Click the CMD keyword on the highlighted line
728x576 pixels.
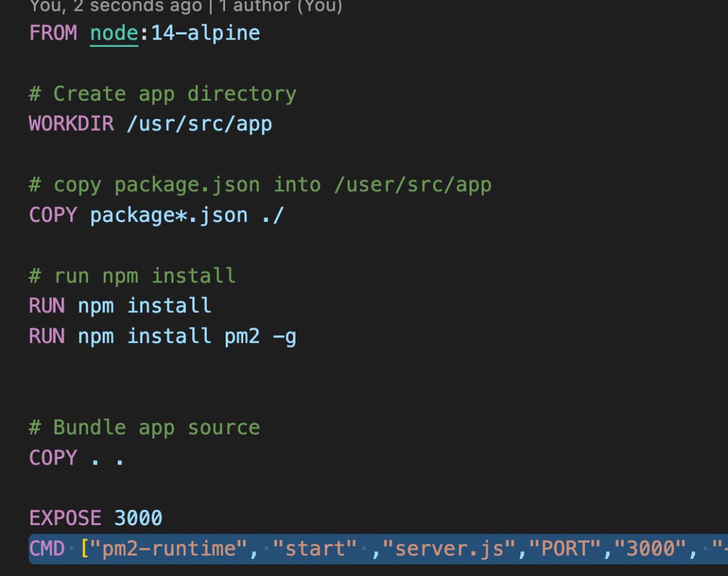click(47, 549)
